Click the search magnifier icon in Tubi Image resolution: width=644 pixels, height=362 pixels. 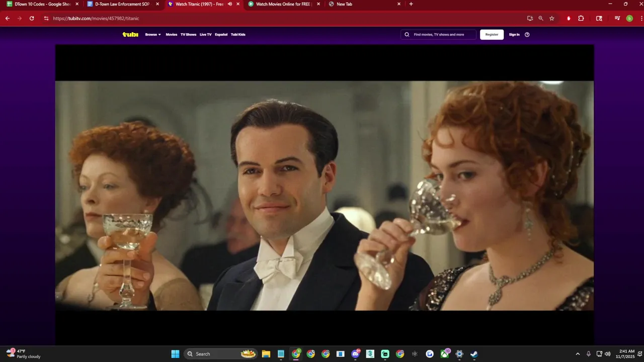407,35
